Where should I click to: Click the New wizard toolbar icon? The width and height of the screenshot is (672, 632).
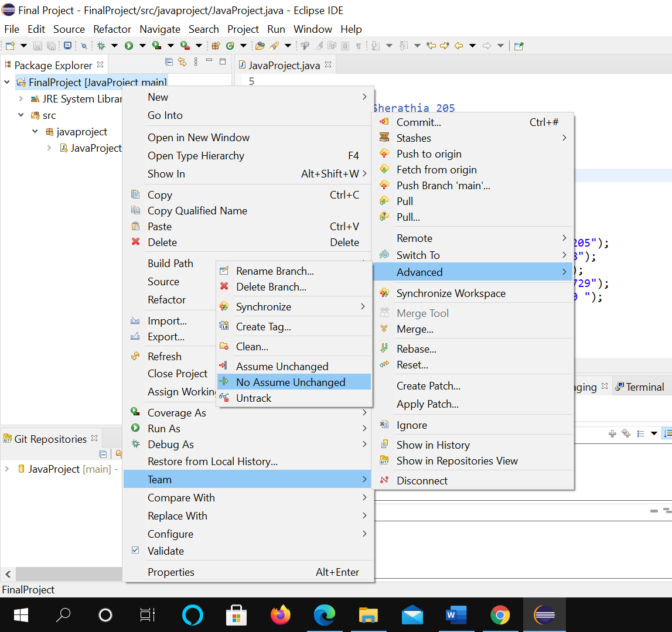pyautogui.click(x=10, y=46)
